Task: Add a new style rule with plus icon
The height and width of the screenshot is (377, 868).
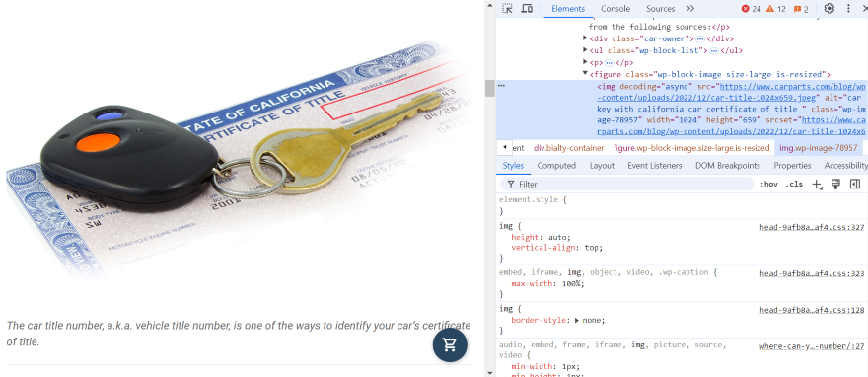Action: pyautogui.click(x=817, y=185)
